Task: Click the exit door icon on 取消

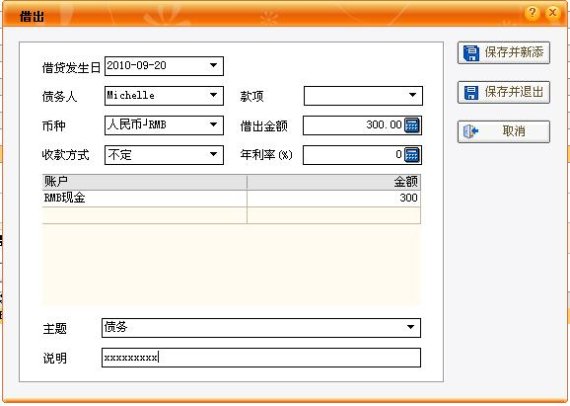Action: point(471,131)
